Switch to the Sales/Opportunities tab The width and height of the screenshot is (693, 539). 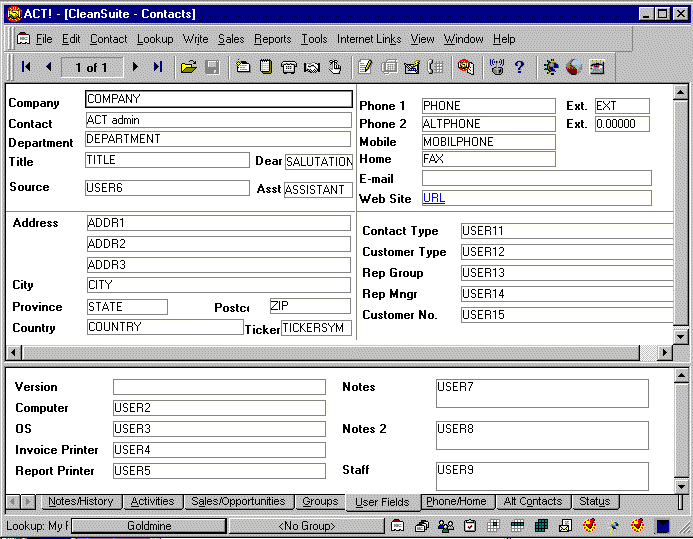pyautogui.click(x=238, y=501)
